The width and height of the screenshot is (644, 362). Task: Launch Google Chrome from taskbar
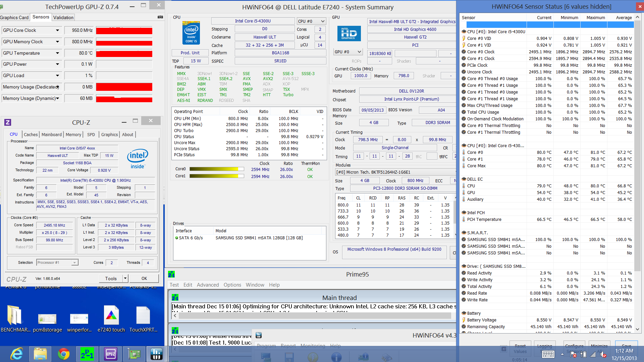[63, 354]
